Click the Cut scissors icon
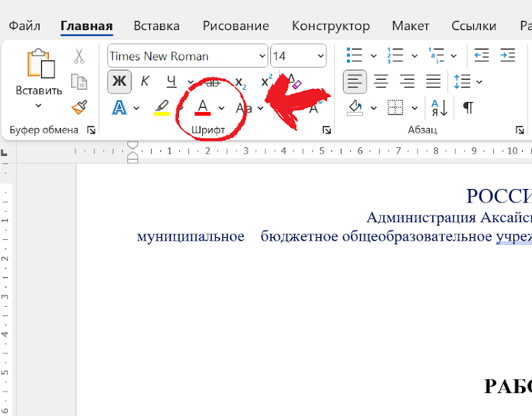The height and width of the screenshot is (416, 532). [x=79, y=56]
